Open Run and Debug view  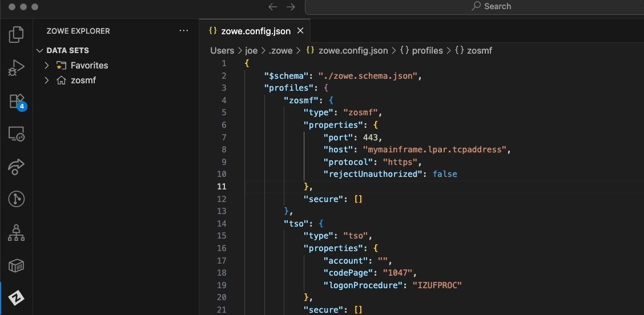[x=17, y=68]
